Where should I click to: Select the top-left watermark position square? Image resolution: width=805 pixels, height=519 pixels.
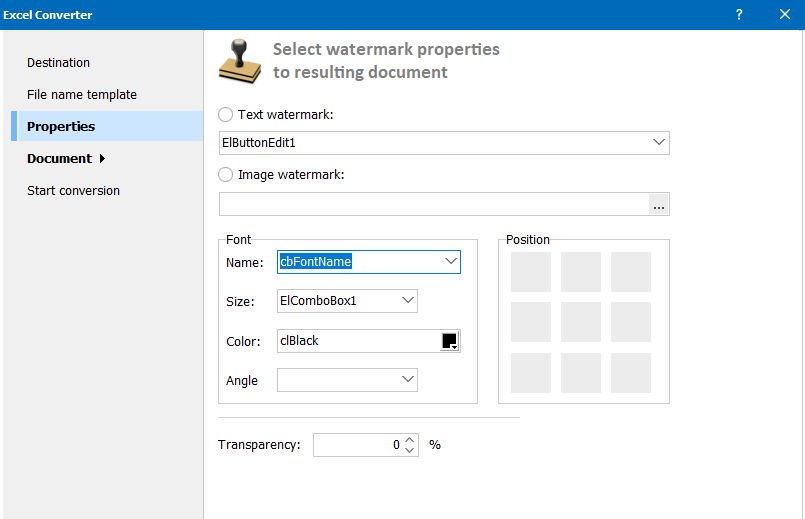tap(531, 272)
